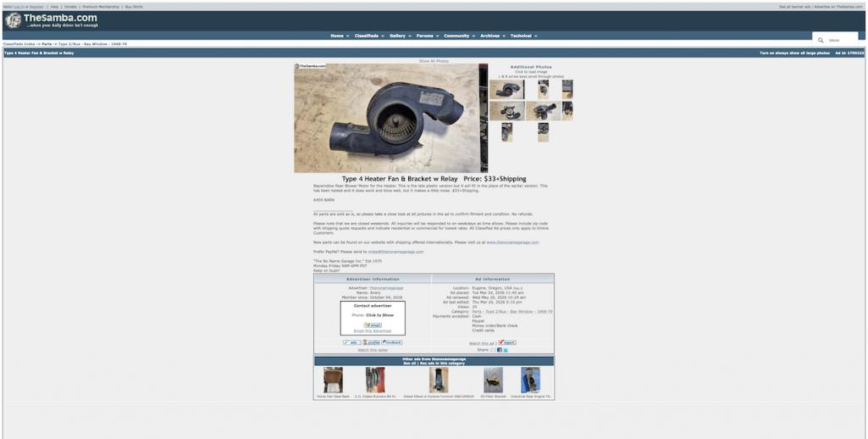Image resolution: width=868 pixels, height=439 pixels.
Task: Click Classifieds Index breadcrumb
Action: [x=19, y=44]
